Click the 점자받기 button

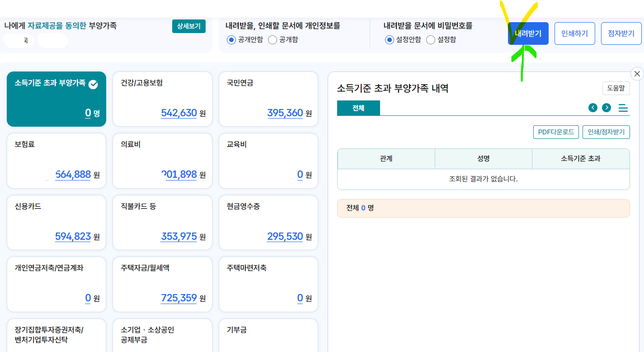[x=621, y=33]
